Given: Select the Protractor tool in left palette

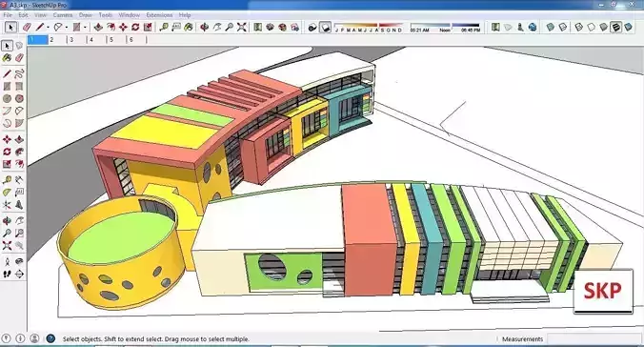Looking at the screenshot, I should (x=7, y=193).
